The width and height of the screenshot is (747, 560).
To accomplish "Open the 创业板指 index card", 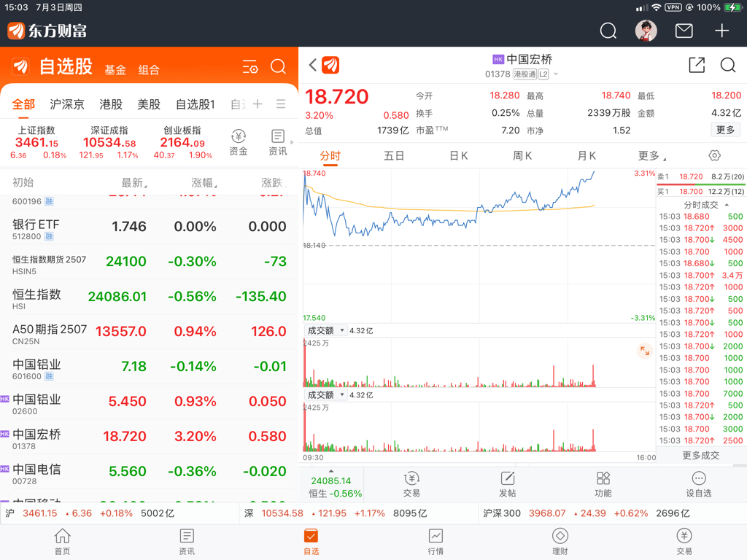I will click(x=182, y=142).
